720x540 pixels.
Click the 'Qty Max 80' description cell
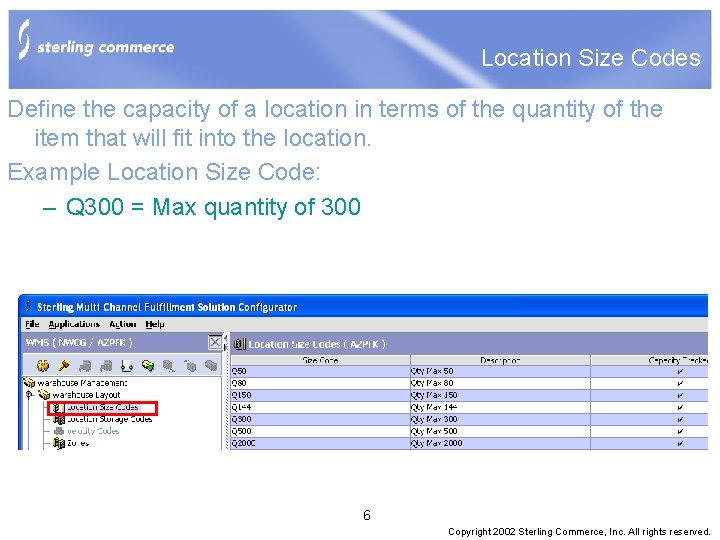[x=500, y=383]
